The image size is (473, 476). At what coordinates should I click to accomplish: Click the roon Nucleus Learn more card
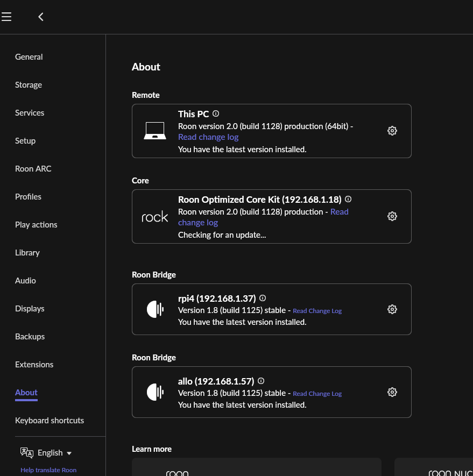(x=434, y=467)
